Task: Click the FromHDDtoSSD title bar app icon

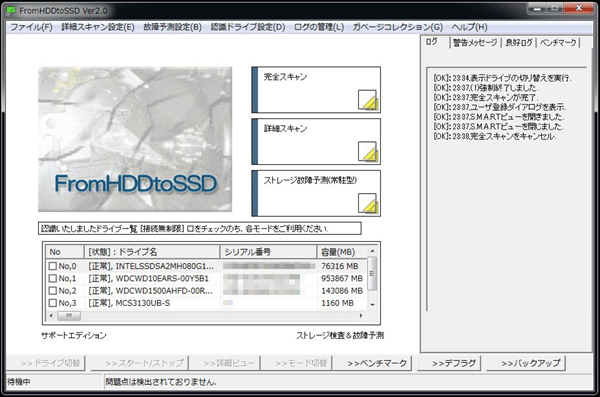Action: [x=11, y=10]
